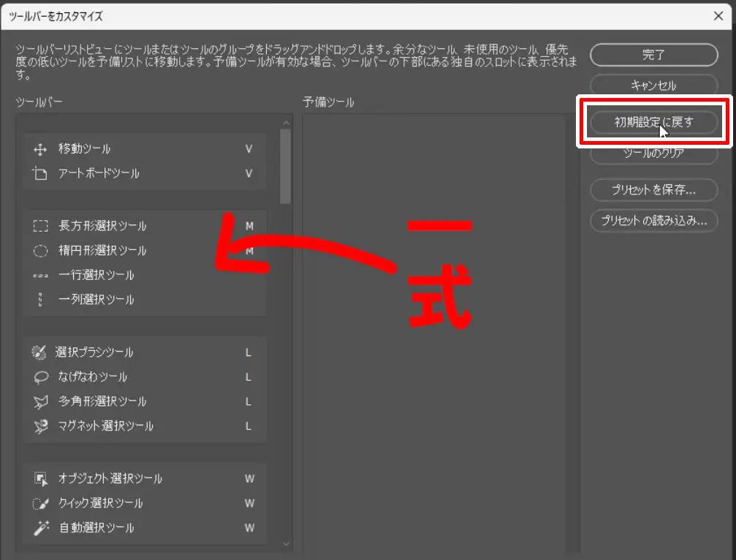Viewport: 736px width, 560px height.
Task: Click the Polygonal Lasso tool icon
Action: (x=40, y=402)
